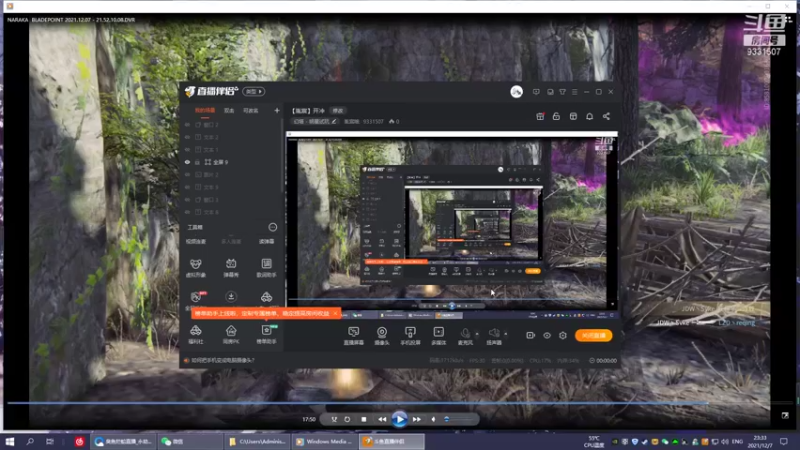The image size is (800, 450).
Task: Click the orange 关闭直播 stop streaming button
Action: 593,335
